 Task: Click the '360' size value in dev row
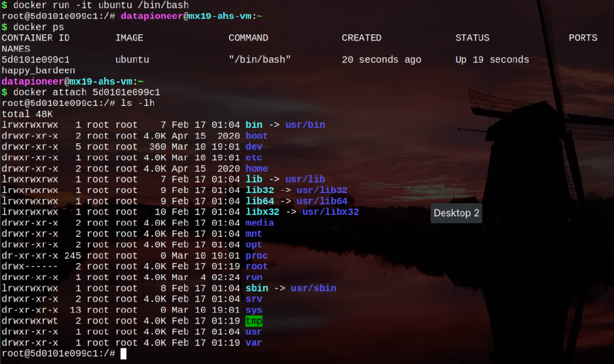pyautogui.click(x=158, y=146)
